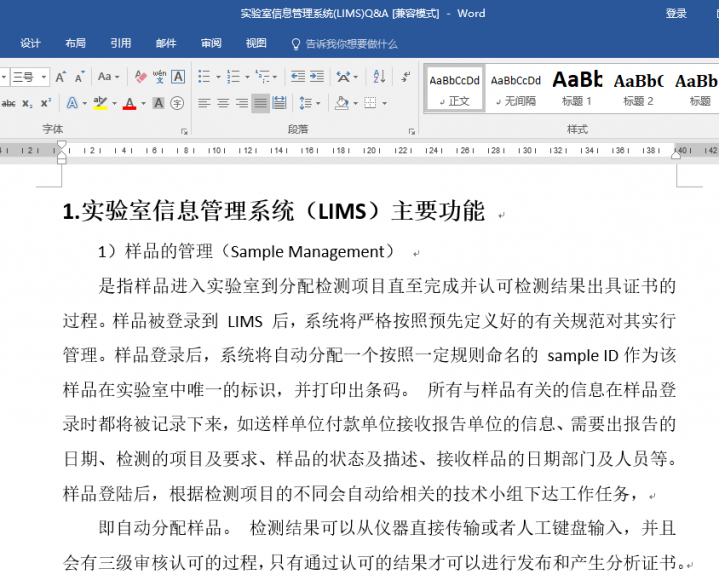Expand the bullet list dropdown arrow

pyautogui.click(x=218, y=77)
